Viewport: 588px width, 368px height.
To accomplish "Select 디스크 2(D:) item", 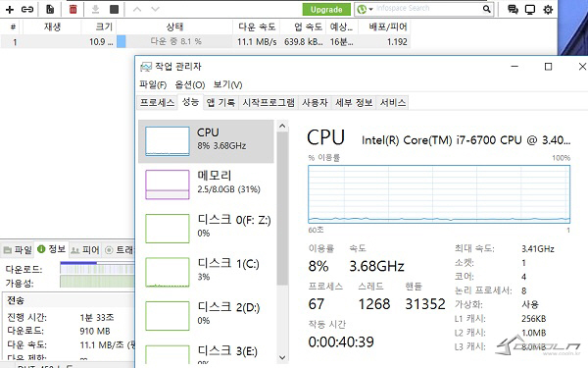I will tap(206, 315).
